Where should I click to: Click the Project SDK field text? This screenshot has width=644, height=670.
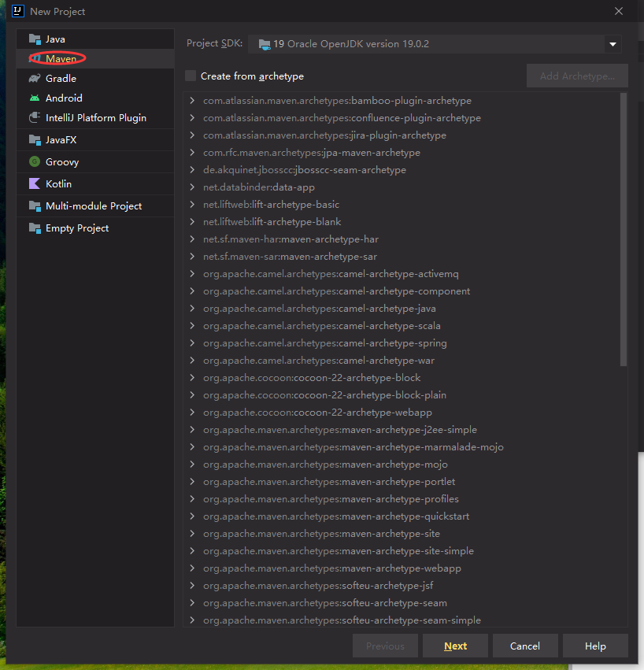pos(351,44)
